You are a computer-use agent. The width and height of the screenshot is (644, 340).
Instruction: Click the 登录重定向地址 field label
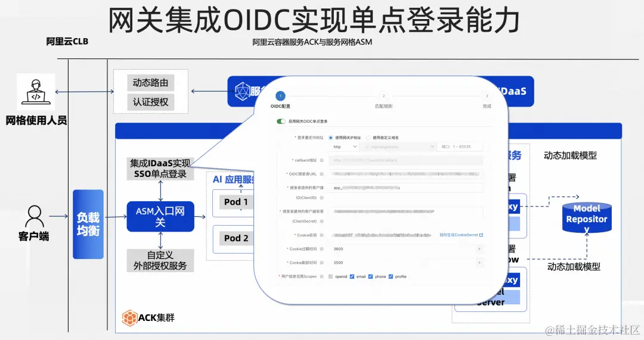(x=310, y=138)
